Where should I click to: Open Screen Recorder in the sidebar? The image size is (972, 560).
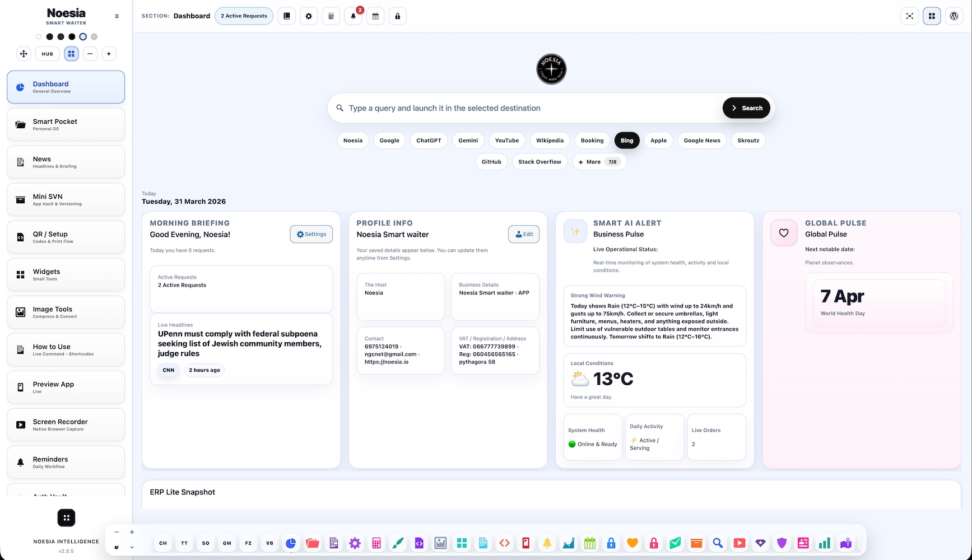[66, 424]
